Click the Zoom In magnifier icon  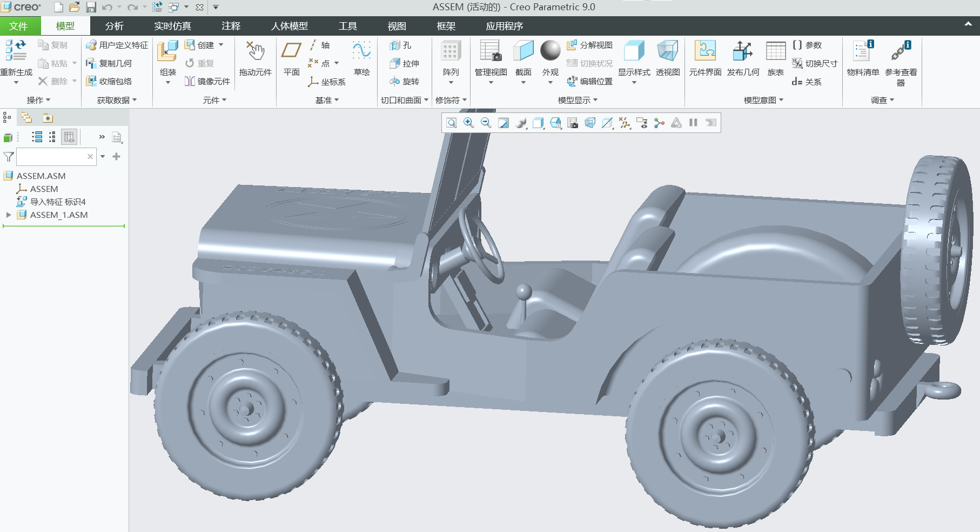click(x=468, y=123)
